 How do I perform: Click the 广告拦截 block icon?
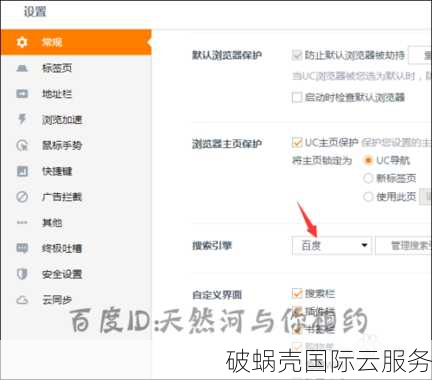pyautogui.click(x=22, y=197)
